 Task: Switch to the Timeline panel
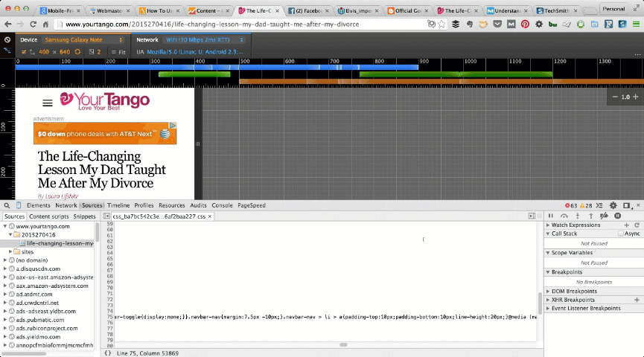pyautogui.click(x=118, y=205)
